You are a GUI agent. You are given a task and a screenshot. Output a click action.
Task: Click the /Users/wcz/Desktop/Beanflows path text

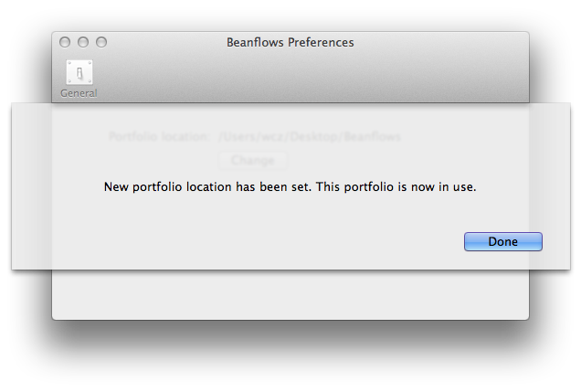click(x=310, y=137)
